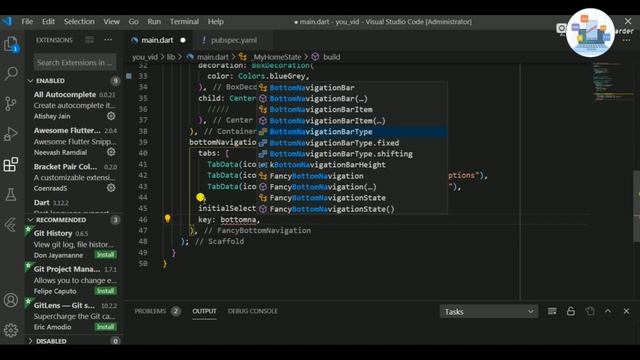Click the build breadcrumb item
The height and width of the screenshot is (360, 640).
(x=331, y=57)
